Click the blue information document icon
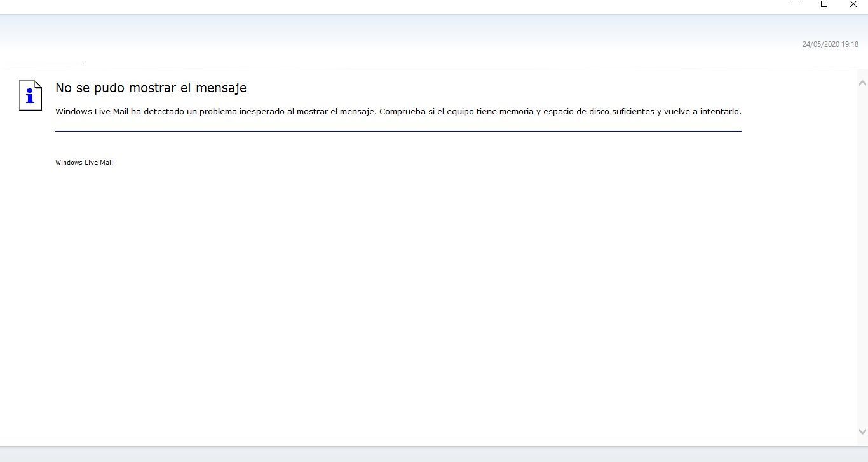This screenshot has width=868, height=462. [x=31, y=95]
